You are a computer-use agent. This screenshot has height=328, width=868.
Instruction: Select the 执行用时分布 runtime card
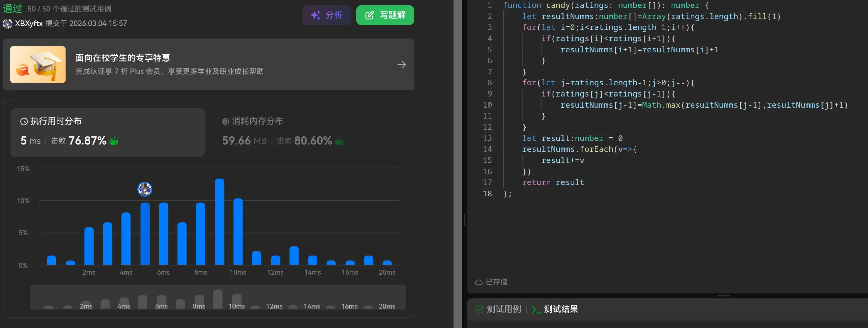pyautogui.click(x=107, y=132)
